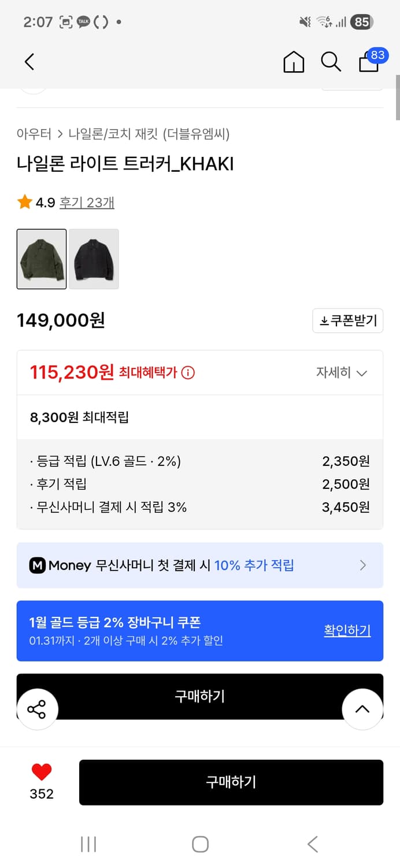Tap 쿠폰받기 to download a coupon
The width and height of the screenshot is (400, 868).
pyautogui.click(x=347, y=321)
